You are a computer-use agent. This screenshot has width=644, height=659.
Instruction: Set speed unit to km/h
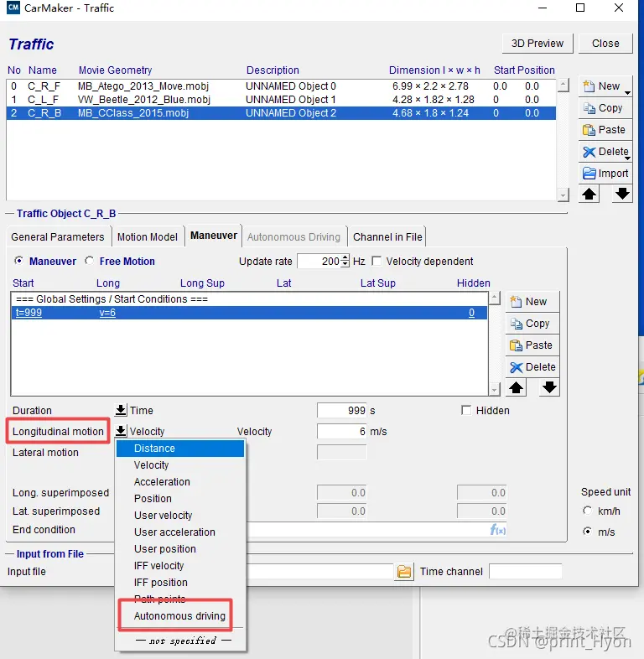(x=587, y=511)
